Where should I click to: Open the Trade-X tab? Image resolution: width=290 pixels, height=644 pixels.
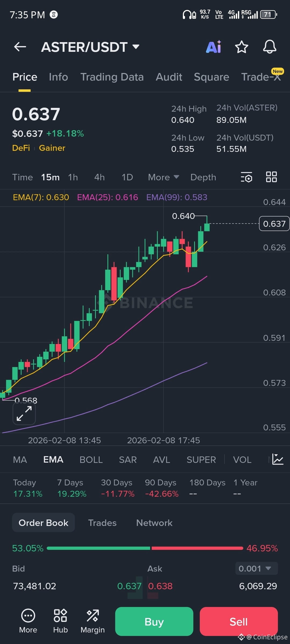[261, 77]
